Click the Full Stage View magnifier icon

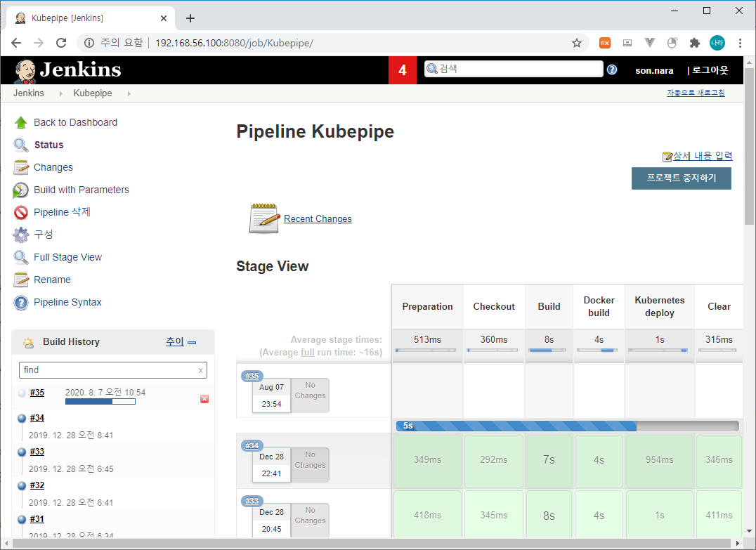(21, 257)
